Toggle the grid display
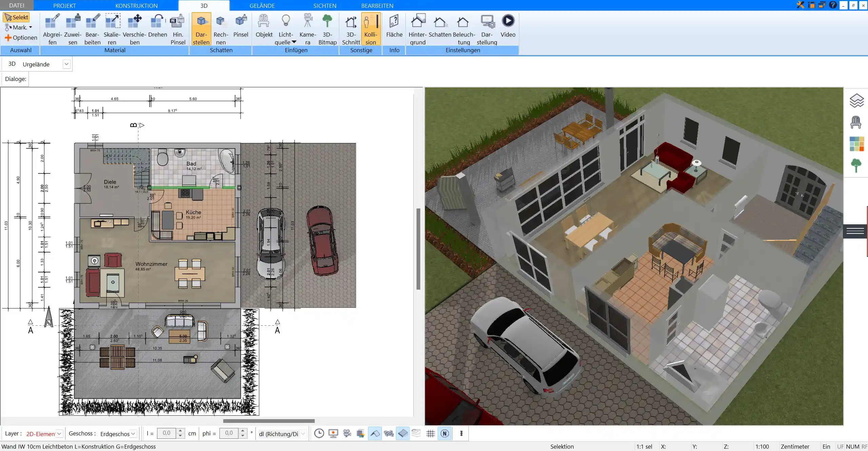 coord(430,433)
